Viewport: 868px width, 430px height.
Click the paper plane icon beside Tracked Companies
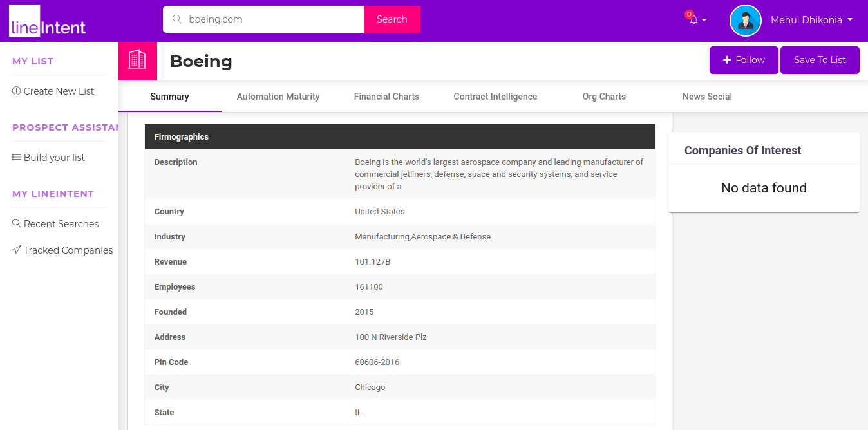[x=17, y=250]
